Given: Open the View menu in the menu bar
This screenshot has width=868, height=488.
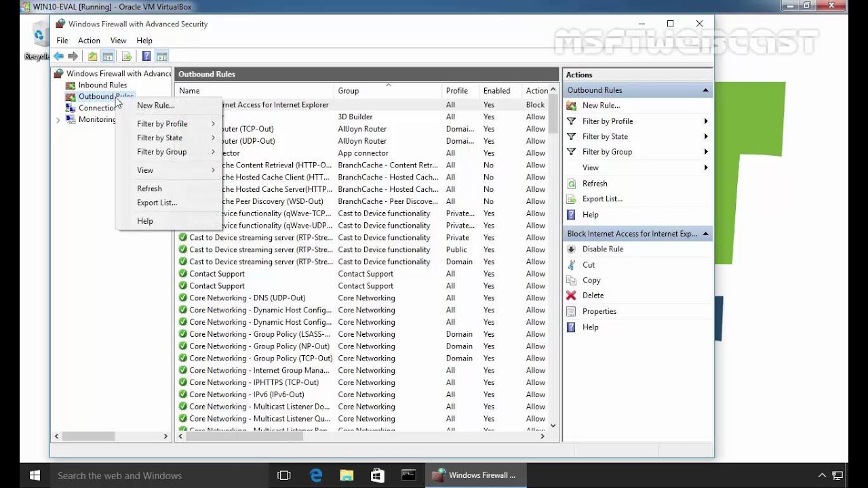Looking at the screenshot, I should [118, 41].
